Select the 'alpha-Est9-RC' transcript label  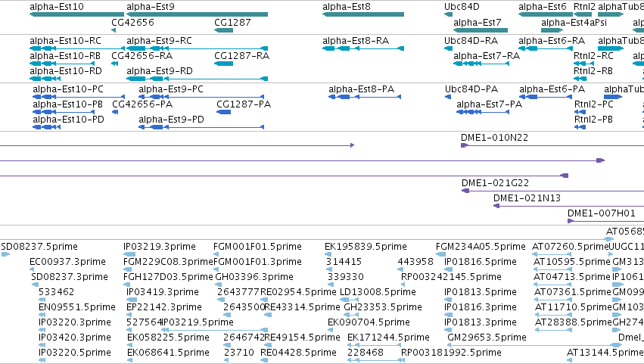pyautogui.click(x=159, y=41)
